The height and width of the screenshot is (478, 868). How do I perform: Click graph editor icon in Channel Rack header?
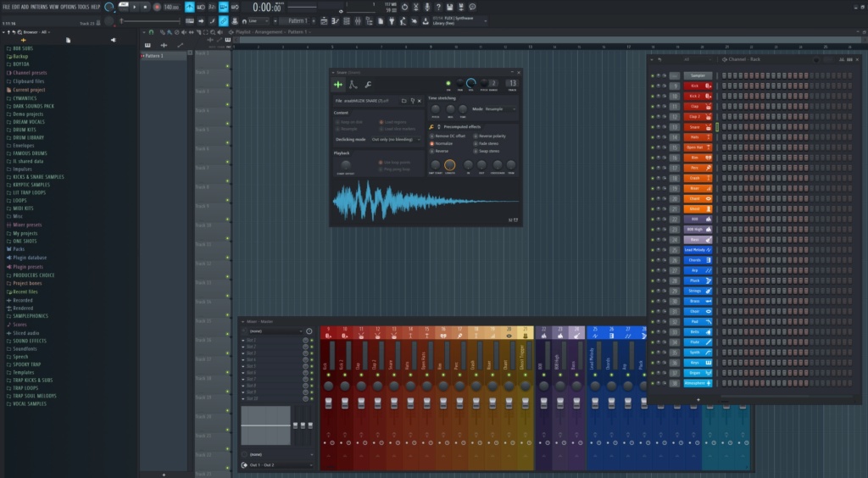(x=842, y=59)
